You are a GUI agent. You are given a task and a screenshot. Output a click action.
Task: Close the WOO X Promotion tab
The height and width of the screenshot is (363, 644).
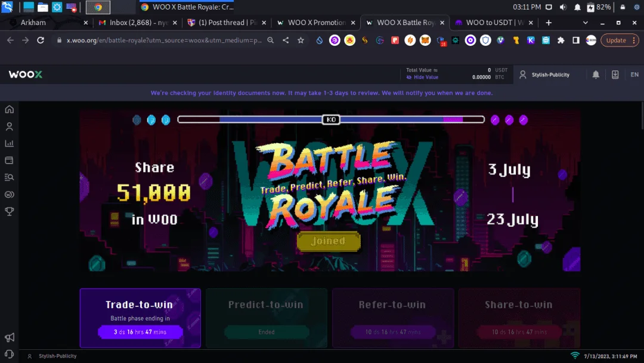pos(353,23)
